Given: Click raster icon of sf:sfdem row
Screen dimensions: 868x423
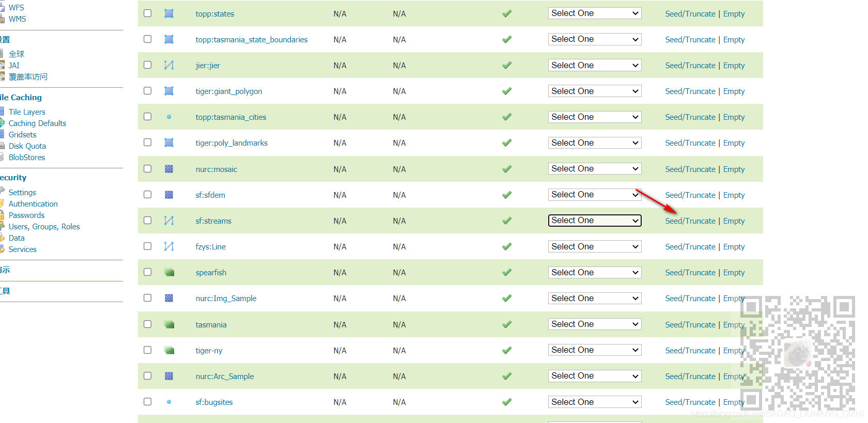Looking at the screenshot, I should click(x=169, y=195).
